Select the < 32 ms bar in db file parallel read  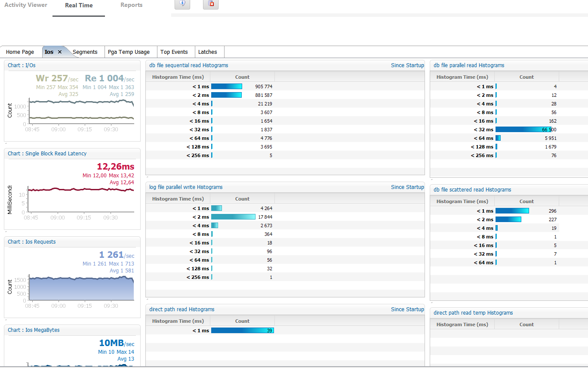(523, 130)
